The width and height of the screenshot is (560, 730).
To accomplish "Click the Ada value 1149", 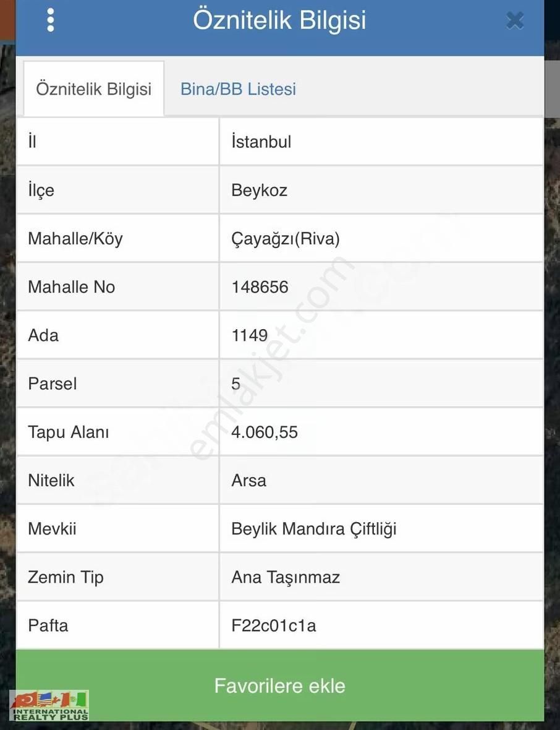I will click(250, 335).
